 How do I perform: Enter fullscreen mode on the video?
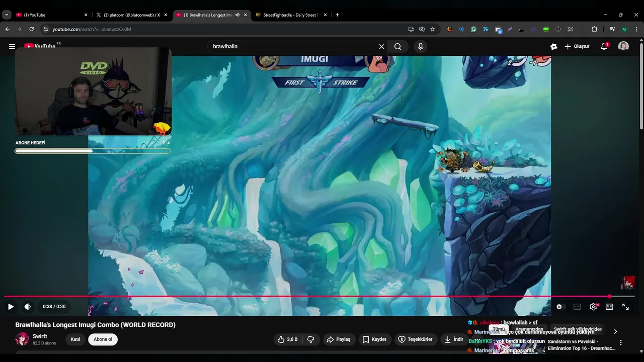pos(625,307)
